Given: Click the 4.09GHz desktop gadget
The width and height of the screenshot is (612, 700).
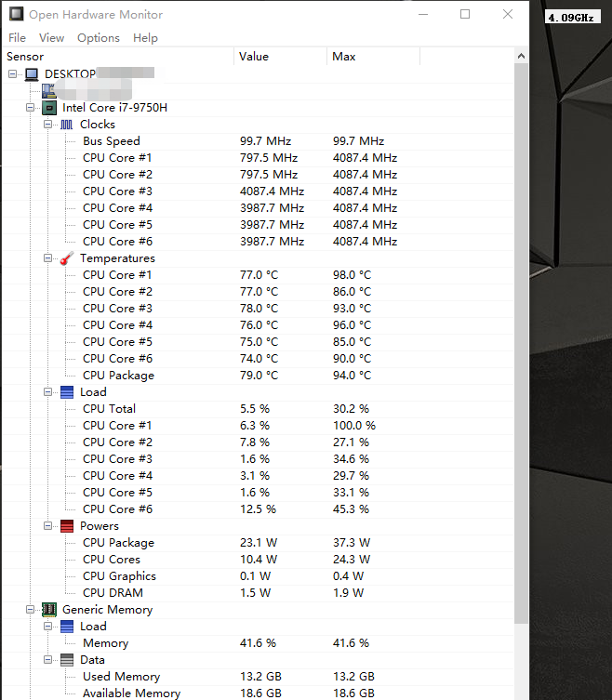Looking at the screenshot, I should (x=571, y=18).
